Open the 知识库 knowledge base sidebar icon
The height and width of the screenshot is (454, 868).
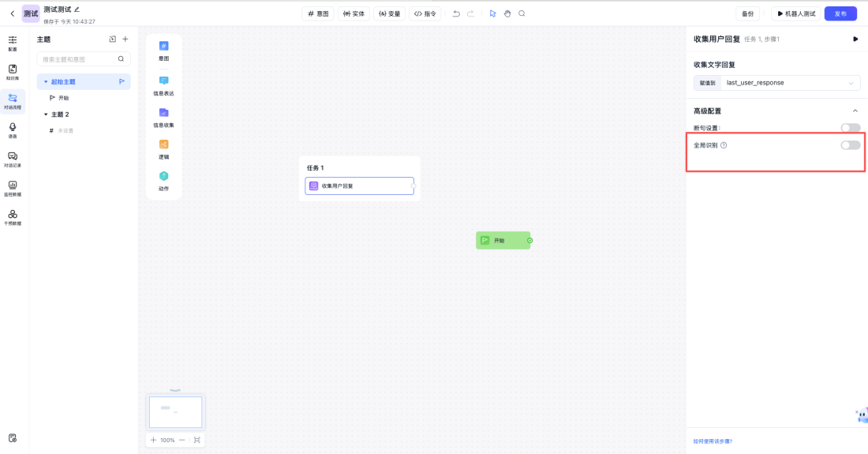coord(13,72)
